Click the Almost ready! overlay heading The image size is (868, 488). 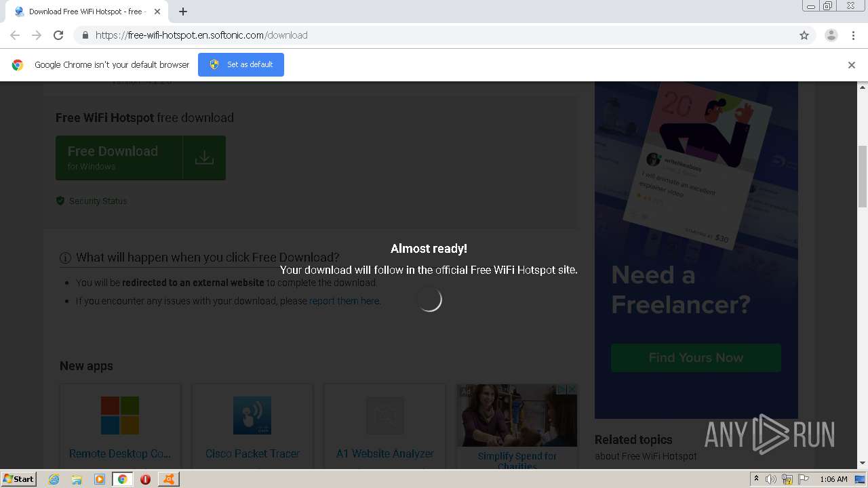429,249
